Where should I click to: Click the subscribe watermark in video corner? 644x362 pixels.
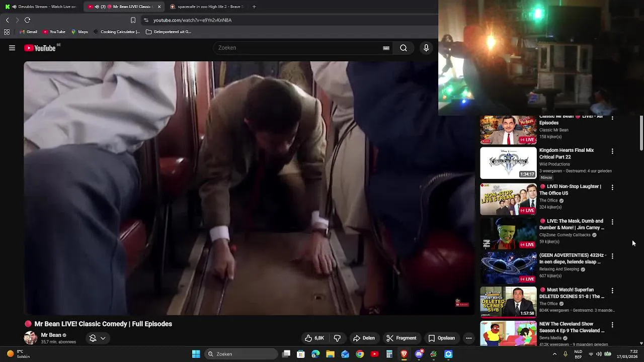(x=462, y=303)
